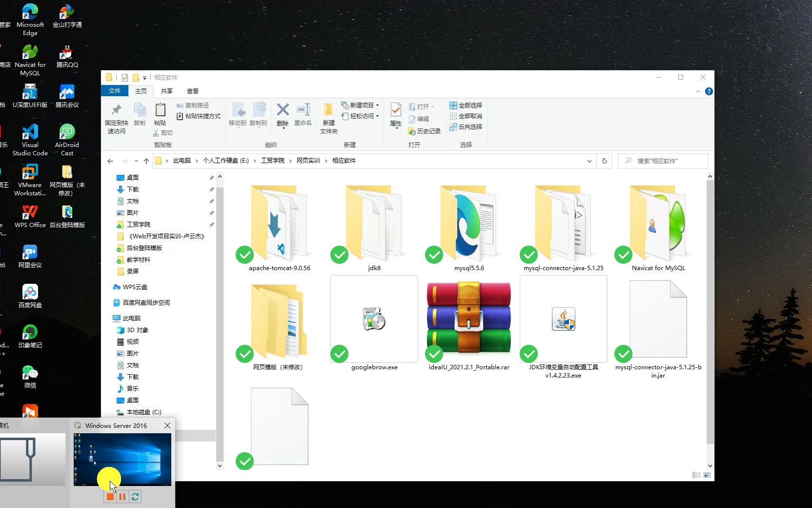
Task: Switch to View (查看) ribbon tab
Action: 193,91
